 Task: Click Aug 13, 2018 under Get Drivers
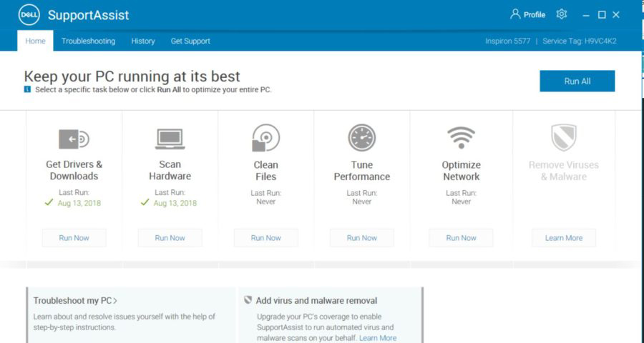click(x=79, y=203)
